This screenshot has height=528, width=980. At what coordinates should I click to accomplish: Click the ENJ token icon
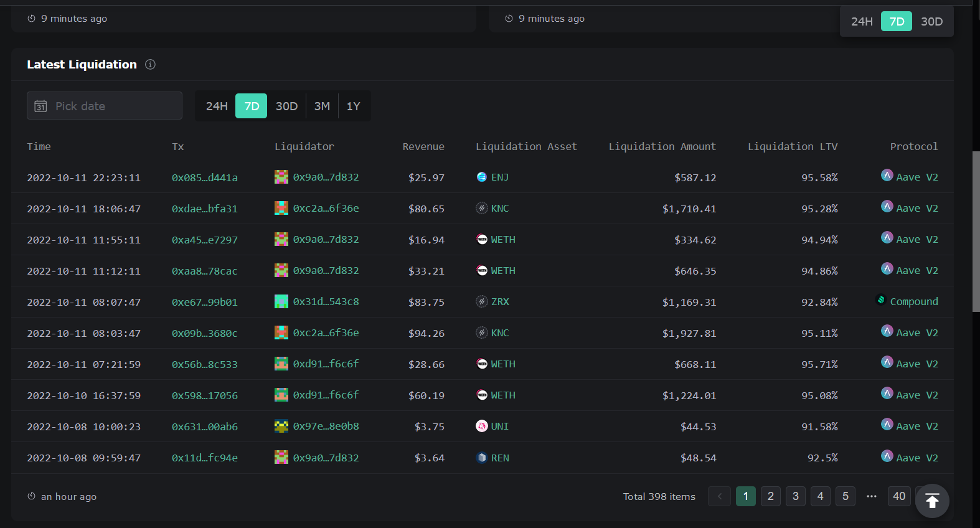click(x=481, y=177)
